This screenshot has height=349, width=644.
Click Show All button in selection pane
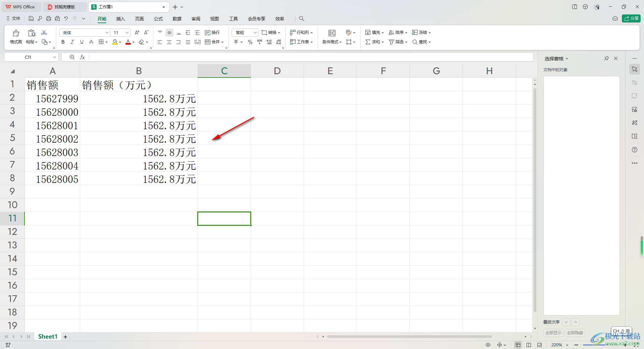coord(553,333)
